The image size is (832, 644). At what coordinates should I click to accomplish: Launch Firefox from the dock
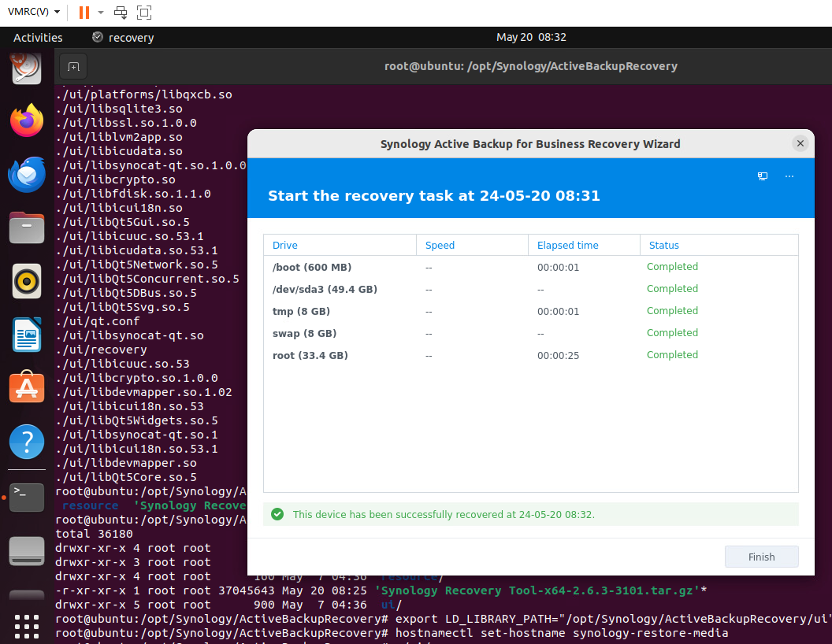(x=27, y=120)
